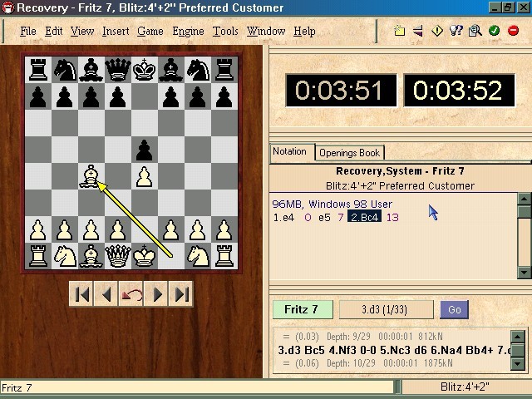Click the Fritz app icon in title bar
Screen dimensions: 532x399
click(7, 7)
